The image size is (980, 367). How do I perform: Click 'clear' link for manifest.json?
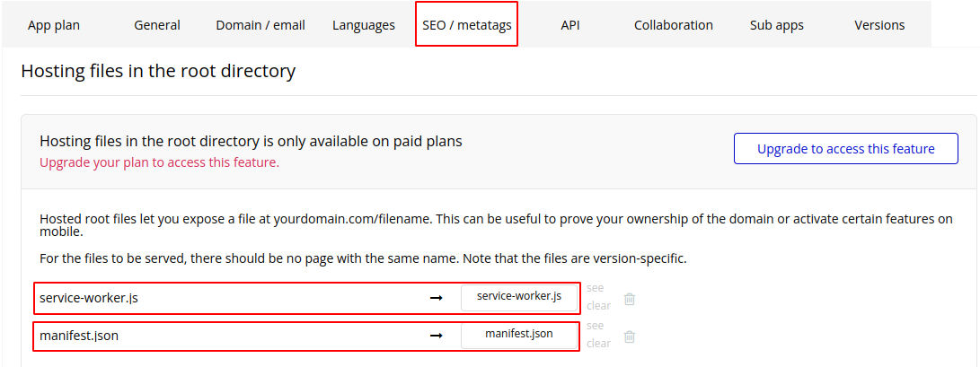pyautogui.click(x=599, y=344)
